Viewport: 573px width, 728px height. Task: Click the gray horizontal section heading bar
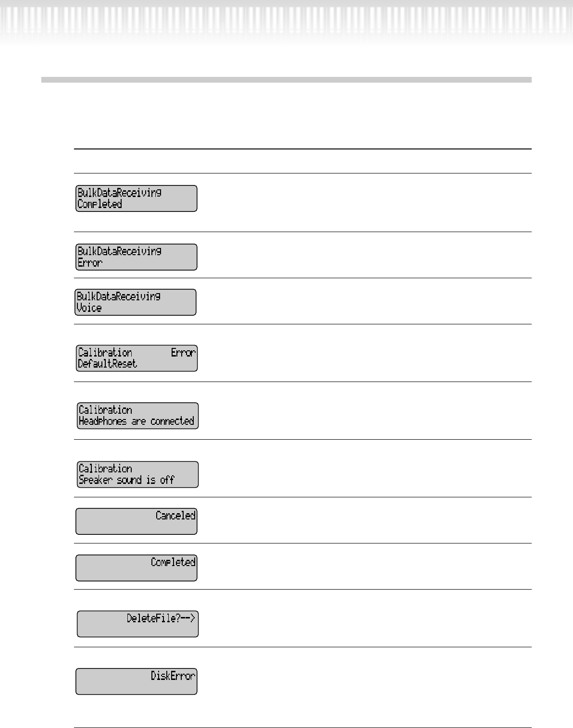tap(286, 80)
